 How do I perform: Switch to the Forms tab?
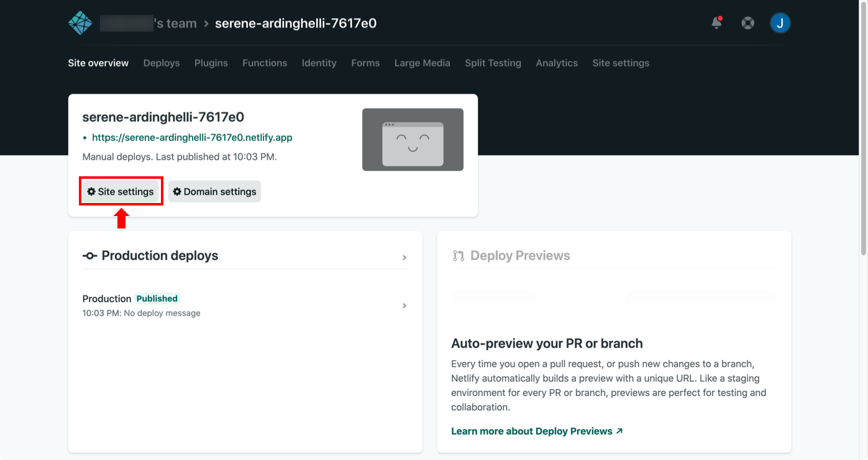pyautogui.click(x=365, y=63)
